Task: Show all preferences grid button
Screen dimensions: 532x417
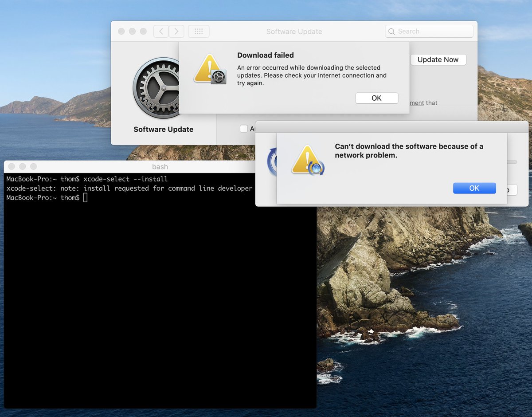Action: [199, 31]
